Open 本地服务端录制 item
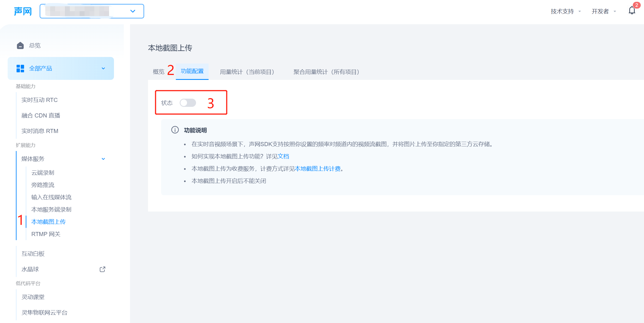This screenshot has height=323, width=644. (x=51, y=210)
